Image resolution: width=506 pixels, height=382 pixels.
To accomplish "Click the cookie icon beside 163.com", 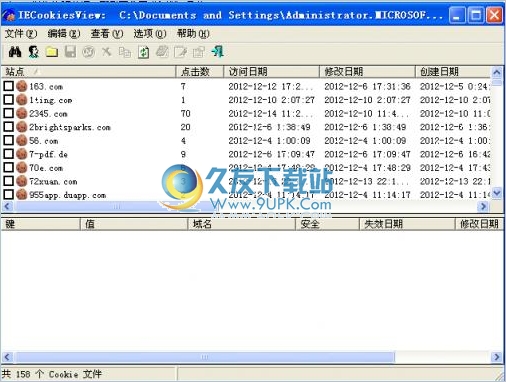I will 21,86.
